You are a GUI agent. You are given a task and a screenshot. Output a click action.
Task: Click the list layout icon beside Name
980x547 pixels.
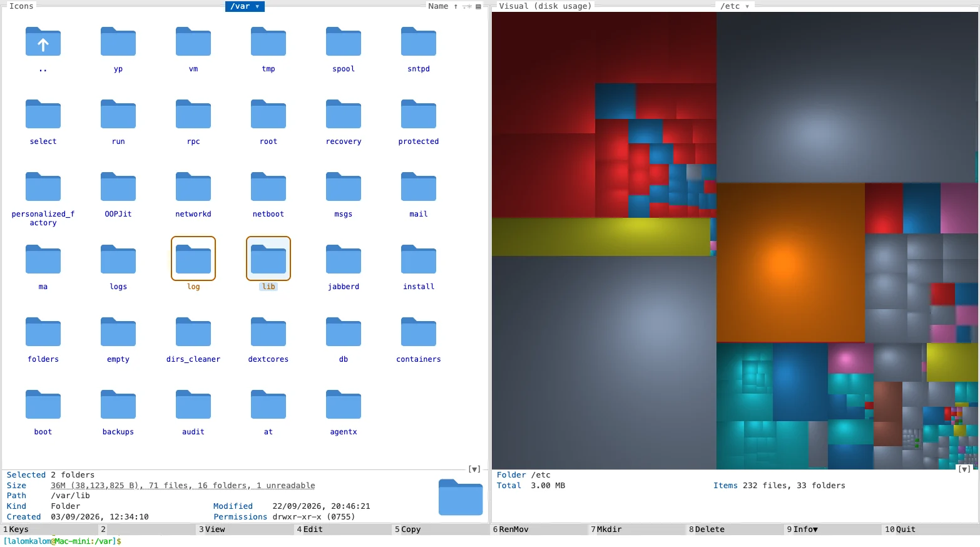[479, 6]
